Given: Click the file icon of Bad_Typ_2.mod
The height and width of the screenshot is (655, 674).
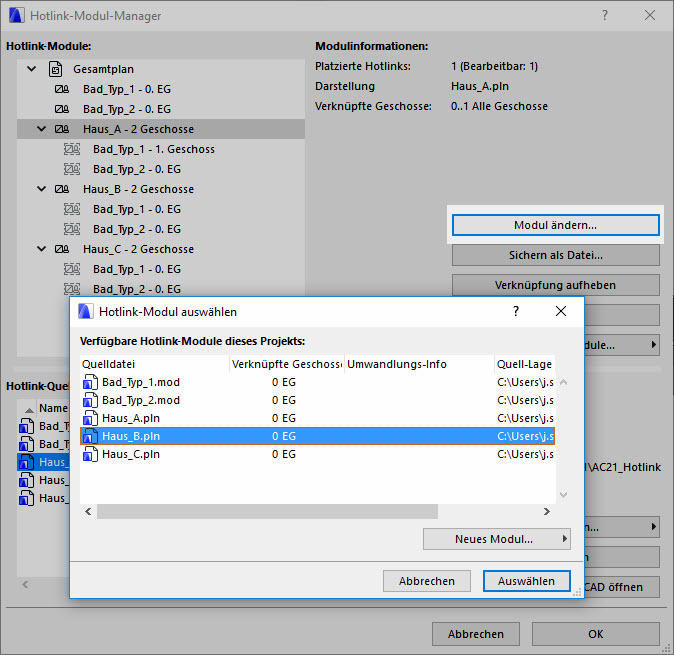Looking at the screenshot, I should tap(90, 400).
